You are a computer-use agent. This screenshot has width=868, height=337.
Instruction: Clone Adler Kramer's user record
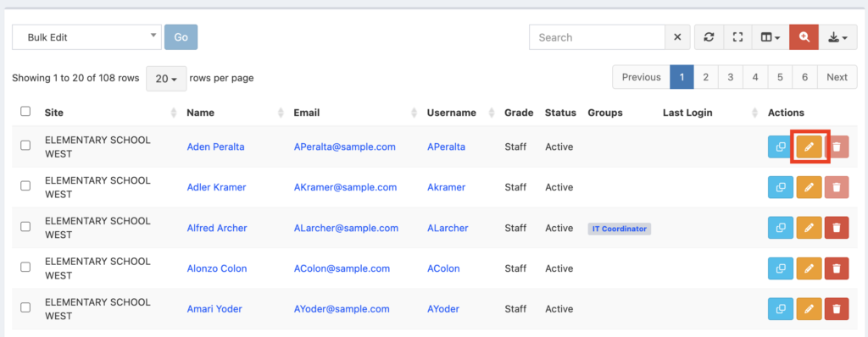tap(781, 188)
